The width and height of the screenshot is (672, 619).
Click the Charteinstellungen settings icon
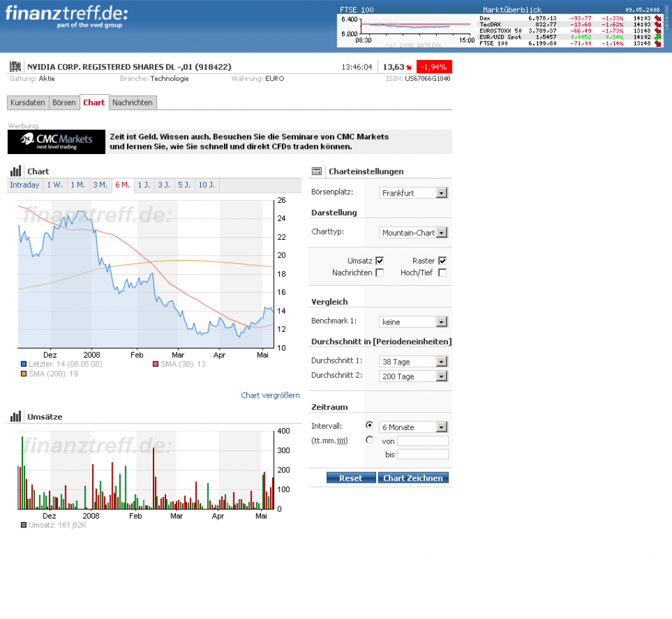pos(317,171)
